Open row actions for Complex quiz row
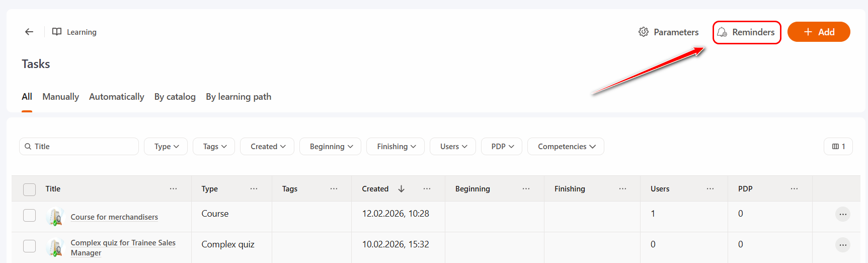868x263 pixels. click(x=842, y=245)
